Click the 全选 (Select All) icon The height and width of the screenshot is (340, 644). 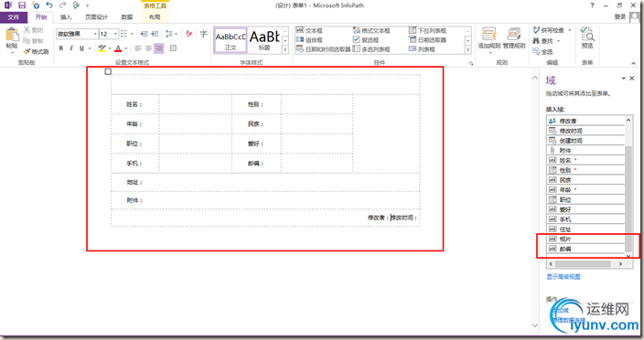click(536, 52)
